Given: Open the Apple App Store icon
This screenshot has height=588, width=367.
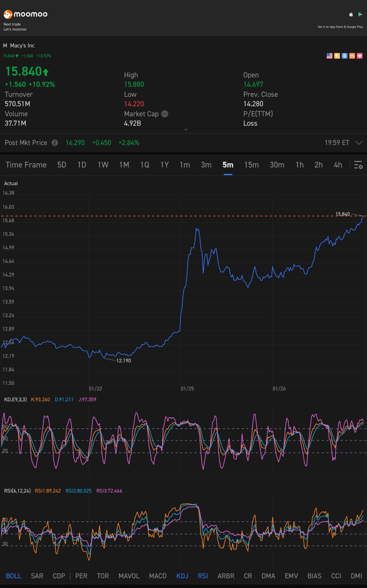Looking at the screenshot, I should [x=351, y=14].
